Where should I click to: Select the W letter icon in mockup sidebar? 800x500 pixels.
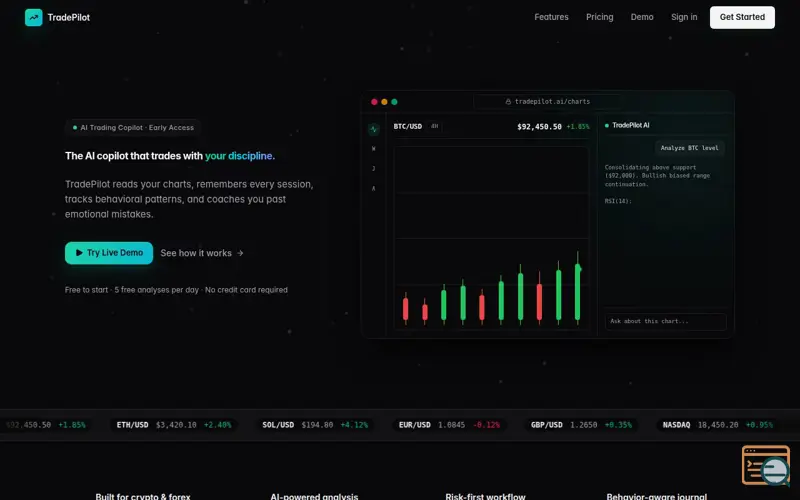pos(373,148)
